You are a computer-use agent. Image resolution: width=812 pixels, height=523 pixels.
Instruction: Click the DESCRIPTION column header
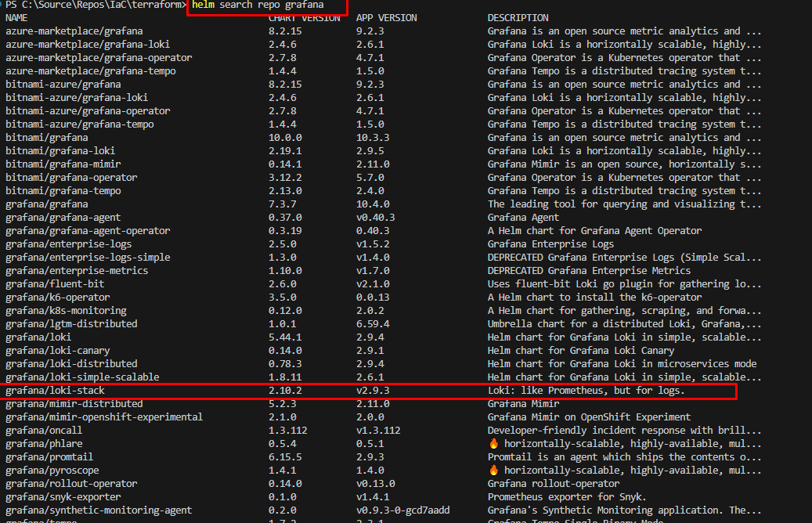point(518,18)
